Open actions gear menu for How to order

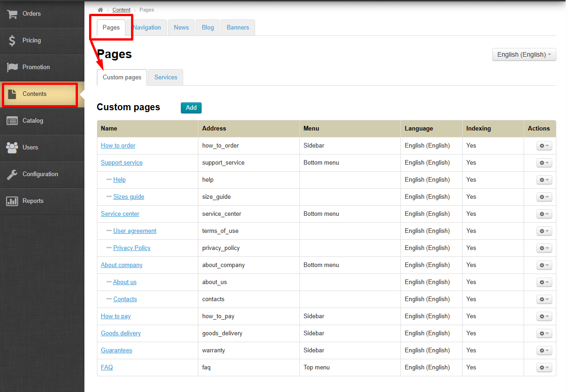[x=544, y=146]
